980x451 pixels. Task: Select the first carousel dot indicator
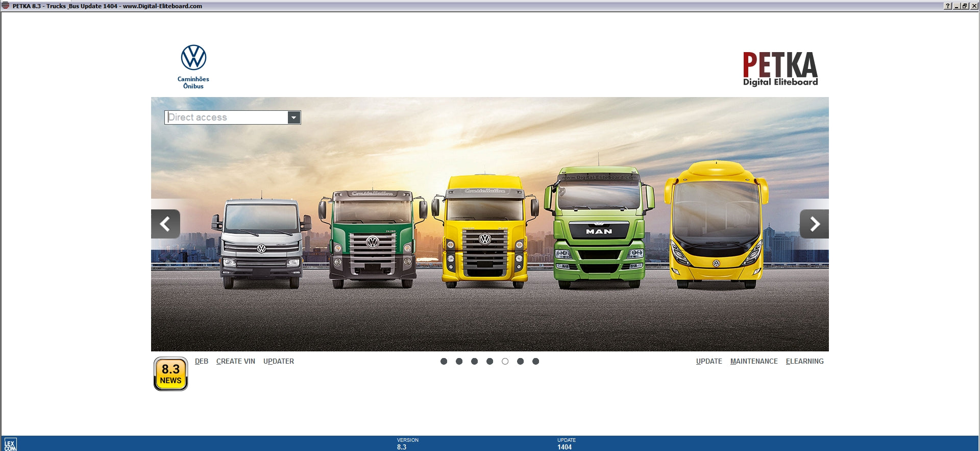coord(444,361)
